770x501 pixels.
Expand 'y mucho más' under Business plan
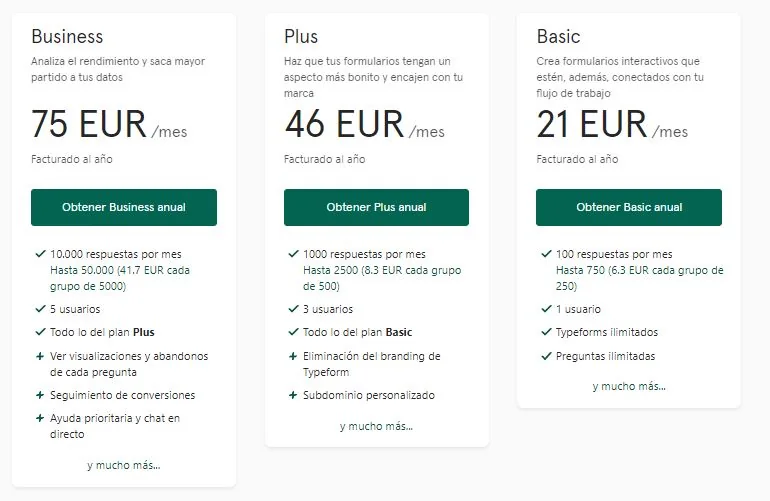pyautogui.click(x=124, y=465)
